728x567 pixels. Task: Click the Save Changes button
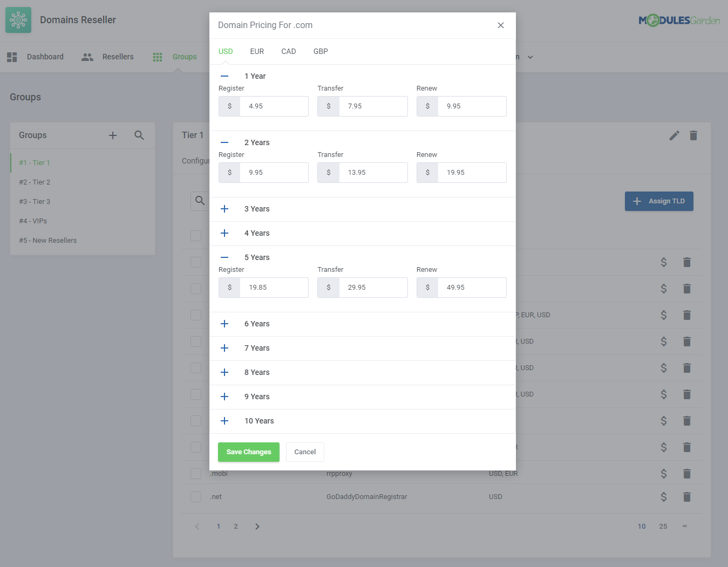point(248,452)
